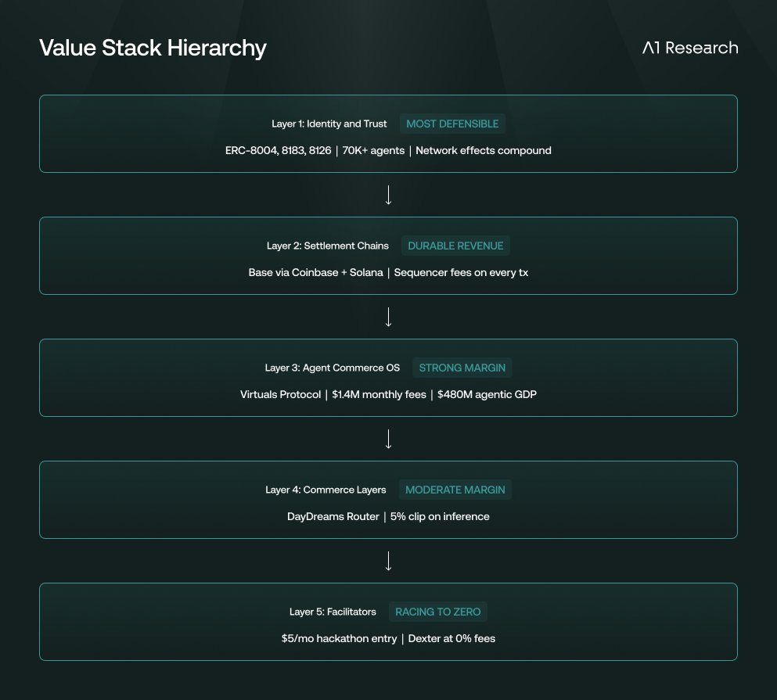Click the '70K+ agents' text
Image resolution: width=777 pixels, height=700 pixels.
(373, 151)
